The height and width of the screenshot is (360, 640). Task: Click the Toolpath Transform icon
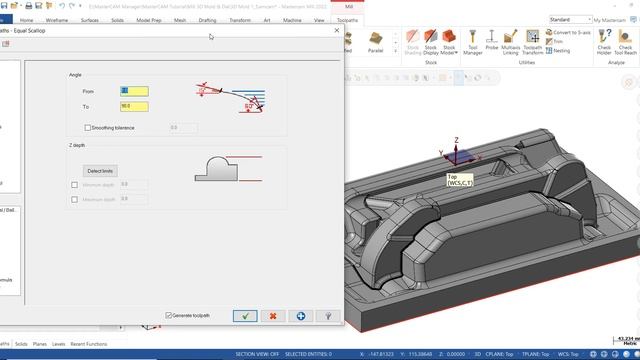(x=533, y=42)
